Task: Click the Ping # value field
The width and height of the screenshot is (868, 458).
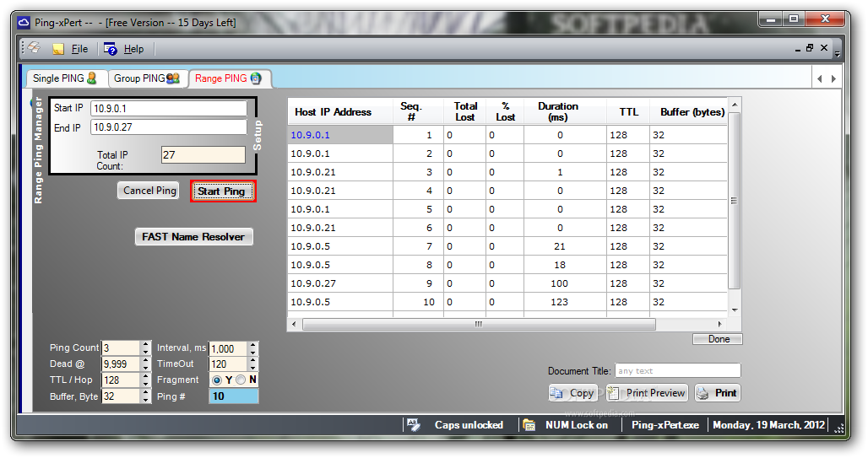Action: (234, 396)
